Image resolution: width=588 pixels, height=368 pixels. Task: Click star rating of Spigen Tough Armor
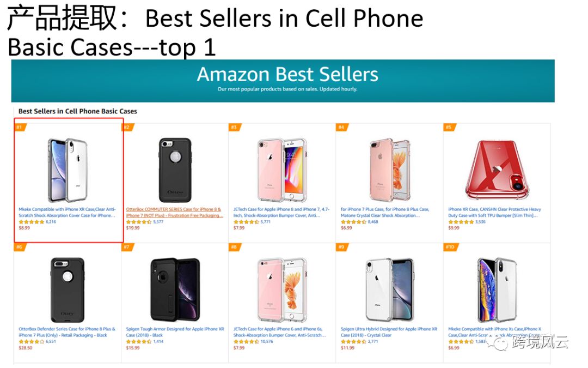139,342
